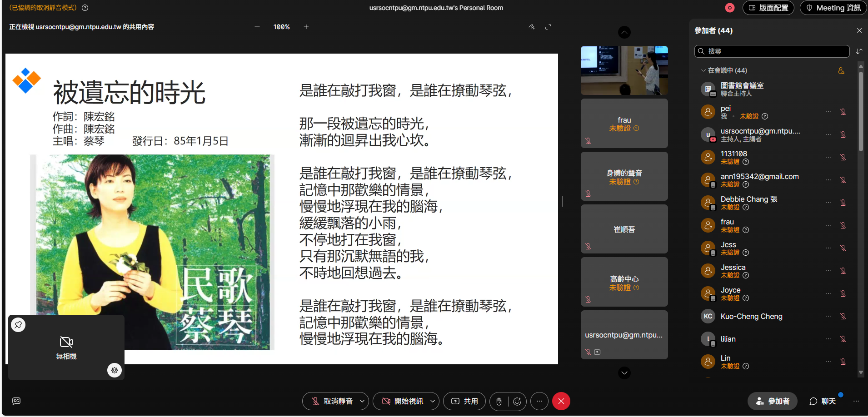Screen dimensions: 868x417
Task: Toggle the mic icon for Lin
Action: pos(843,362)
